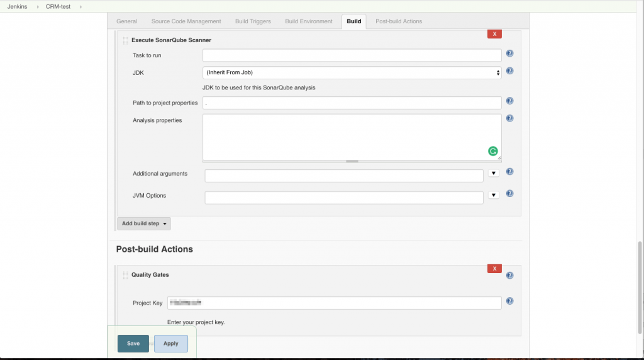Open the Add build step dropdown
This screenshot has width=644, height=360.
click(144, 223)
